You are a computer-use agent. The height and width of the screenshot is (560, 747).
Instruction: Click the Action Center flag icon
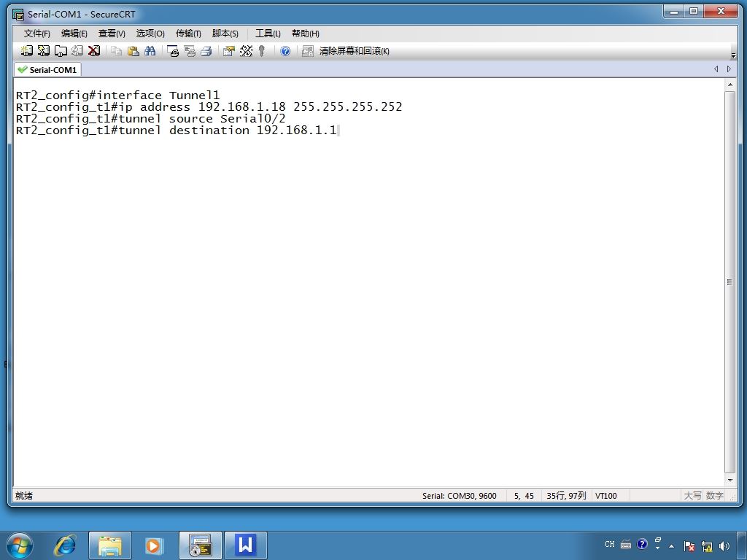coord(689,546)
